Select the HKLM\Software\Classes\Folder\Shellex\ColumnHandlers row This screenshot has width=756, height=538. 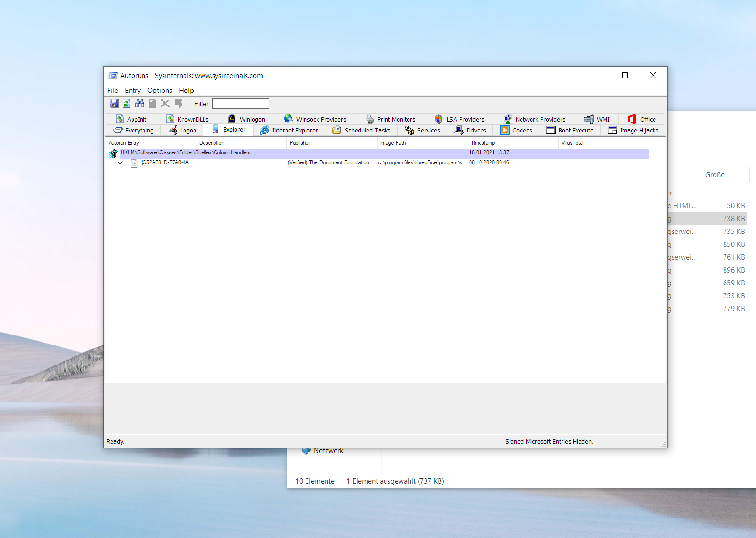[378, 153]
